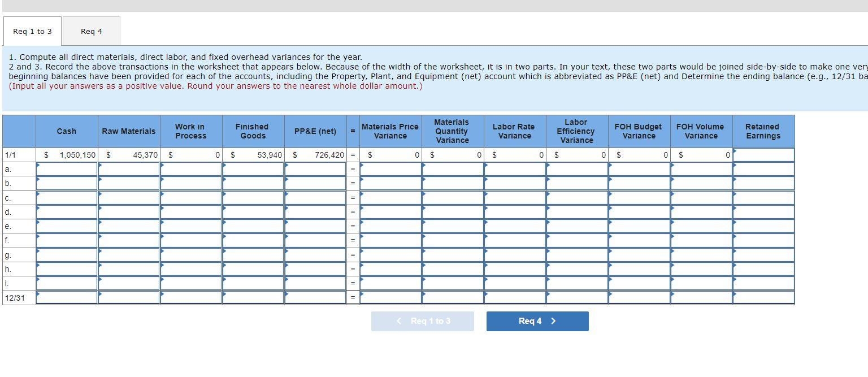The width and height of the screenshot is (868, 377).
Task: Click the Materials Price Variance cell in row a
Action: point(390,169)
